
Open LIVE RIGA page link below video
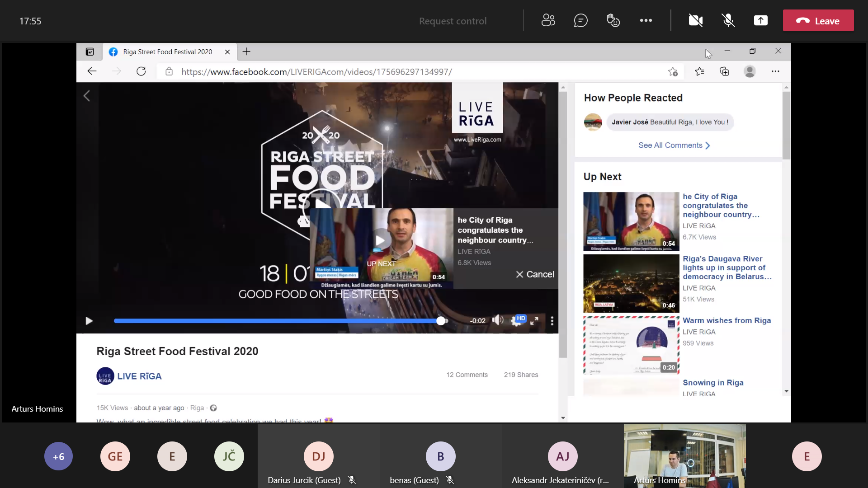point(139,376)
